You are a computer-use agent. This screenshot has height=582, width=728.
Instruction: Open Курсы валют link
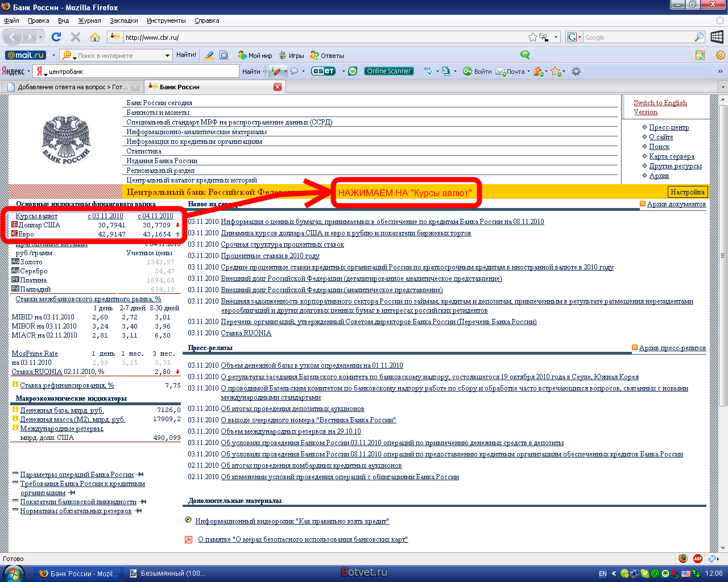36,216
